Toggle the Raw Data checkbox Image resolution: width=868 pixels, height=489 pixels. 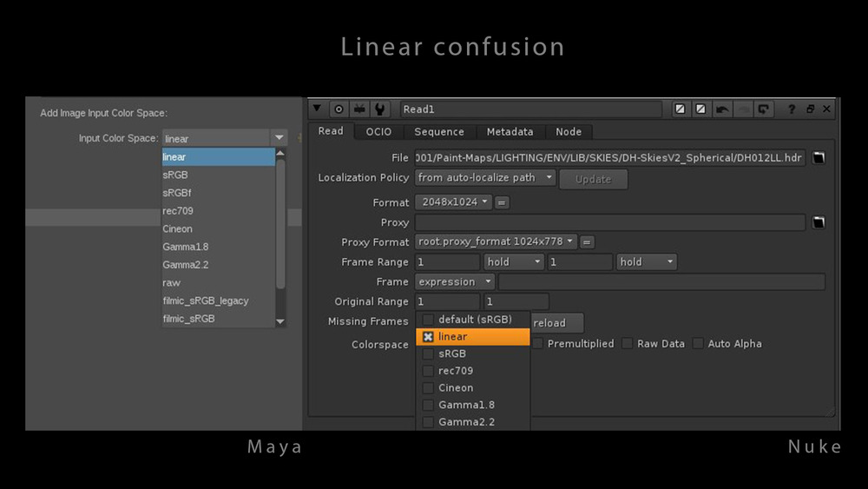pyautogui.click(x=628, y=344)
